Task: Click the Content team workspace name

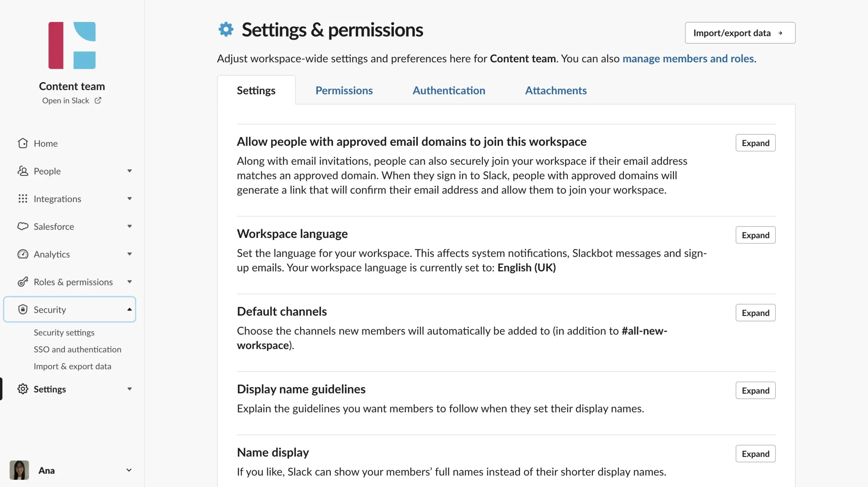Action: (72, 86)
